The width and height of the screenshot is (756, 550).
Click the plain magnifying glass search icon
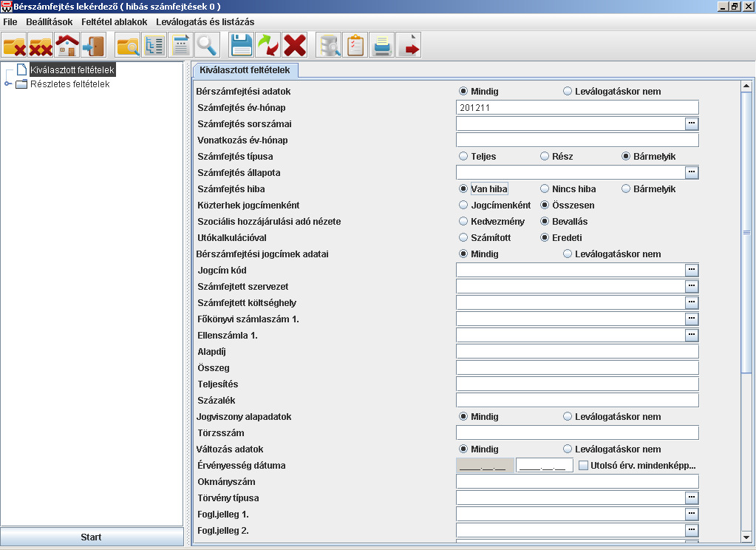[208, 45]
